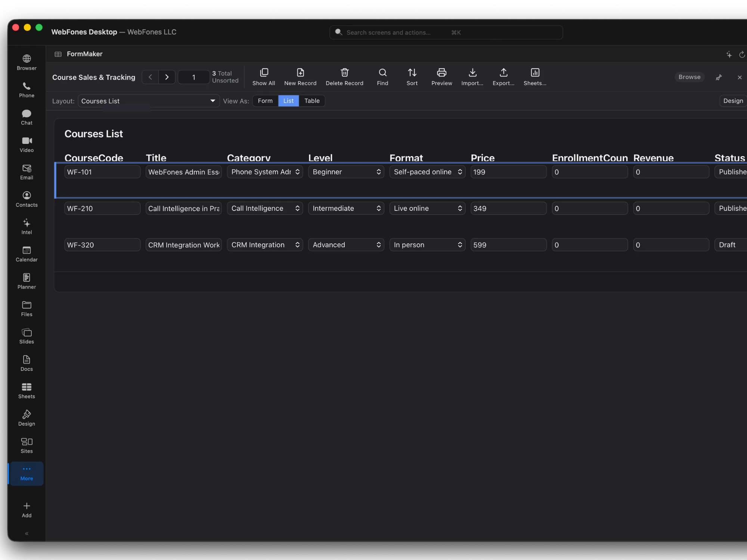This screenshot has width=747, height=560.
Task: Open the Layout dropdown showing Courses List
Action: pos(149,101)
